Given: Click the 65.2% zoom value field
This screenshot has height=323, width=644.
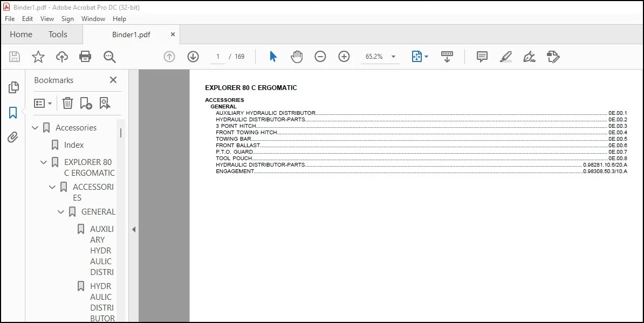Looking at the screenshot, I should (374, 57).
